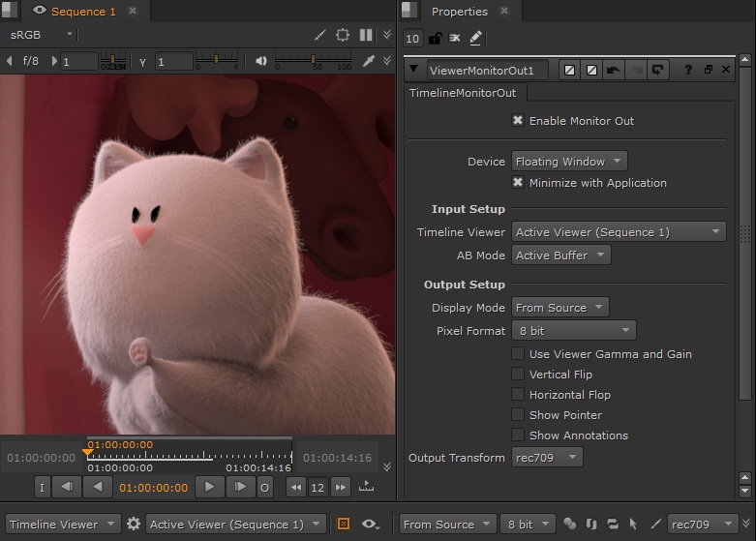Click the lock icon in Properties
The height and width of the screenshot is (541, 756).
point(436,38)
